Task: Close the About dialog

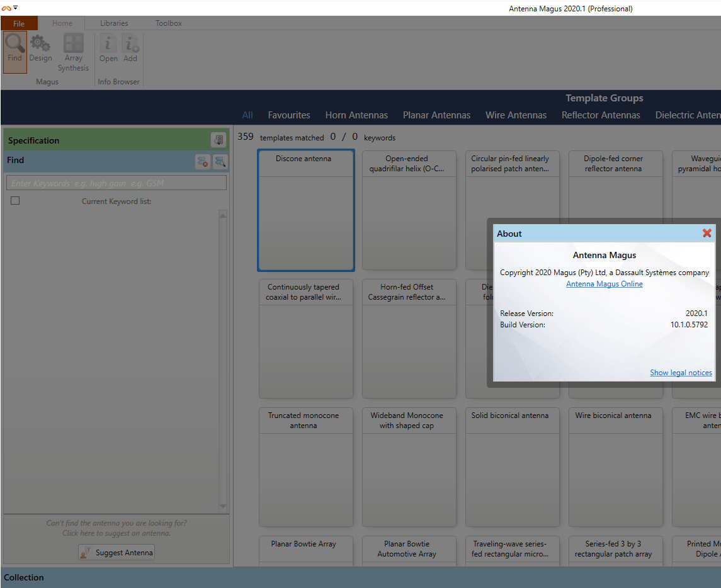Action: coord(707,233)
